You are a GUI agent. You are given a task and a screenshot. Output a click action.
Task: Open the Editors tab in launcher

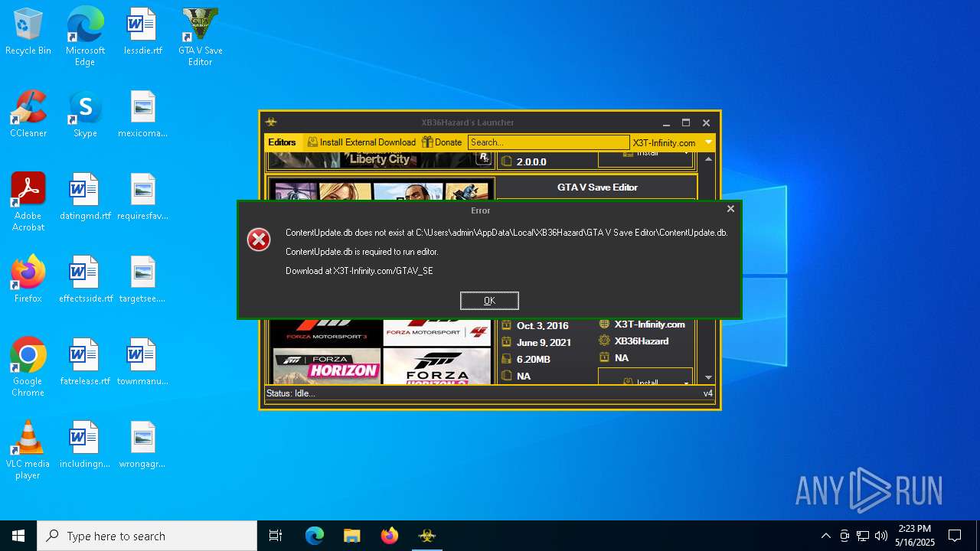click(x=282, y=142)
